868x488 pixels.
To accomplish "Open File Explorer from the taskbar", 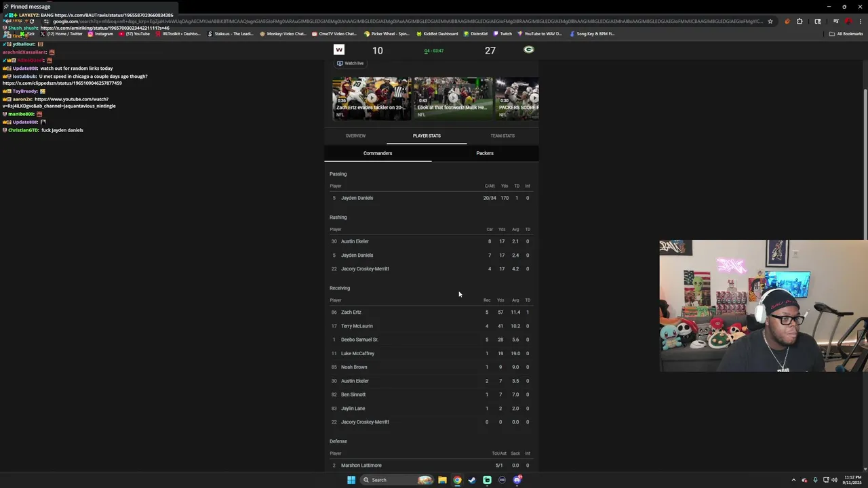I will coord(442,480).
